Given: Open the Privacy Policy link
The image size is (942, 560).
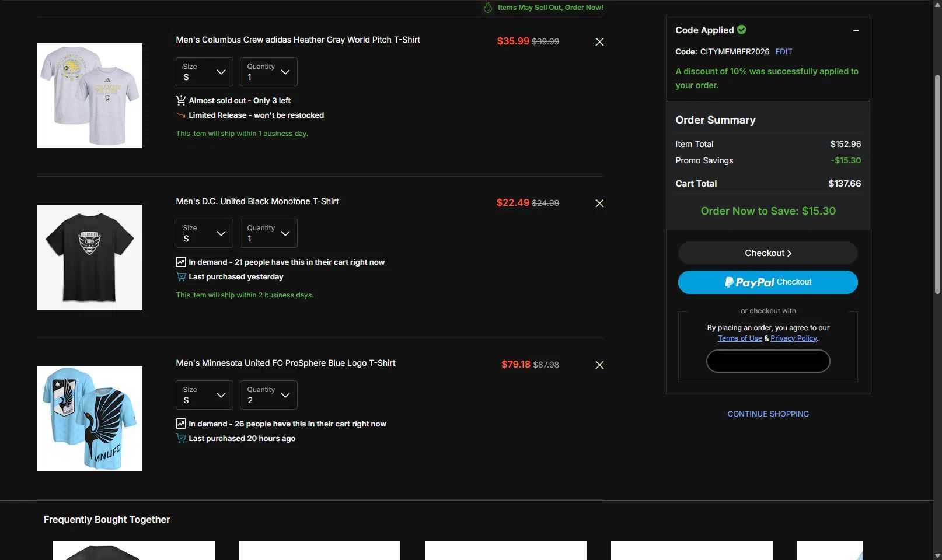Looking at the screenshot, I should coord(794,338).
